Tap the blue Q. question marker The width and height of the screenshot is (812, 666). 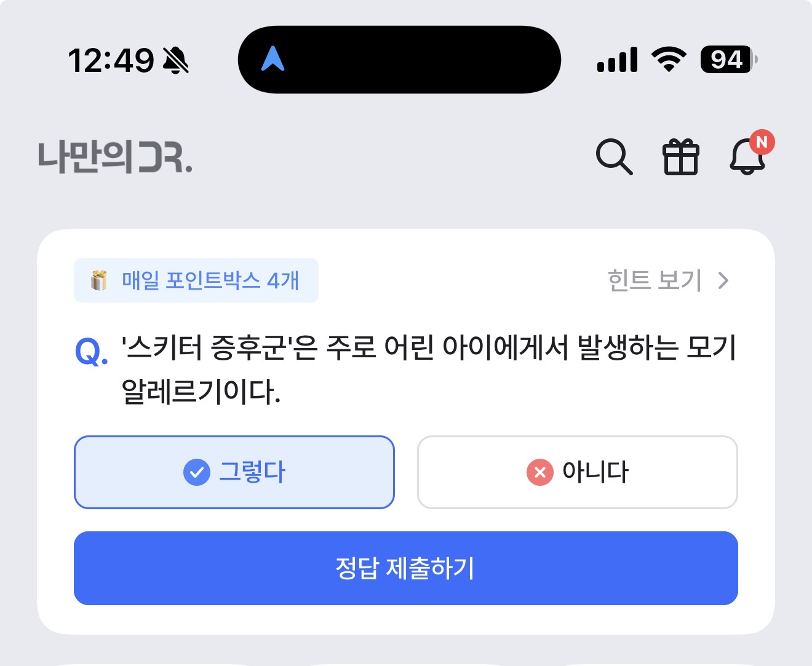91,352
